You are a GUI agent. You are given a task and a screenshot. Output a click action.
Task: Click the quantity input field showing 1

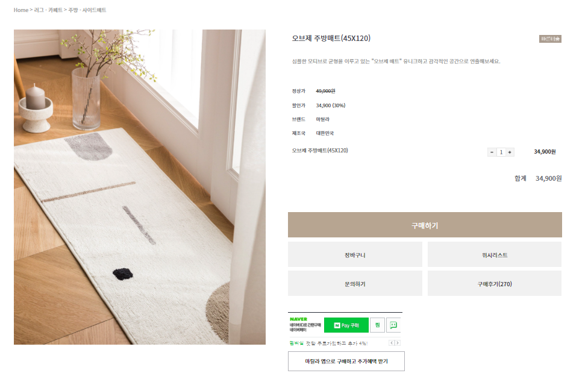(x=501, y=152)
